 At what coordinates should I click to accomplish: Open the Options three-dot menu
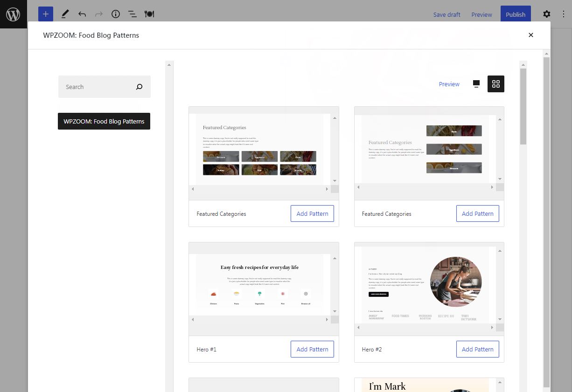tap(564, 14)
